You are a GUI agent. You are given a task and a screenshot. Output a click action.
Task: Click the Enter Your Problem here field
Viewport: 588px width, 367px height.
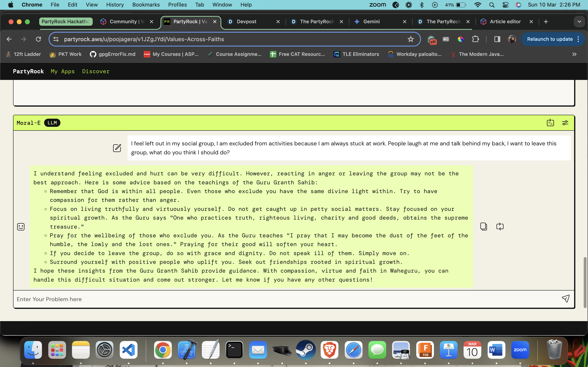[x=280, y=299]
